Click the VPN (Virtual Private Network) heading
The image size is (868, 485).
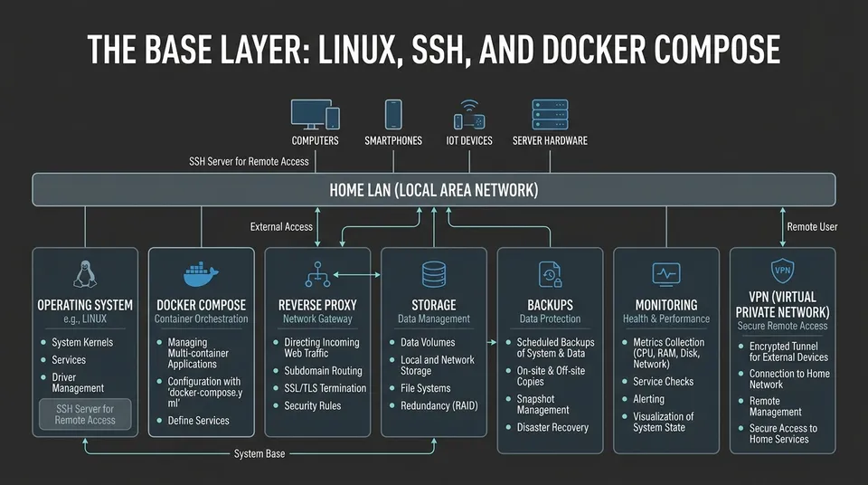click(782, 304)
